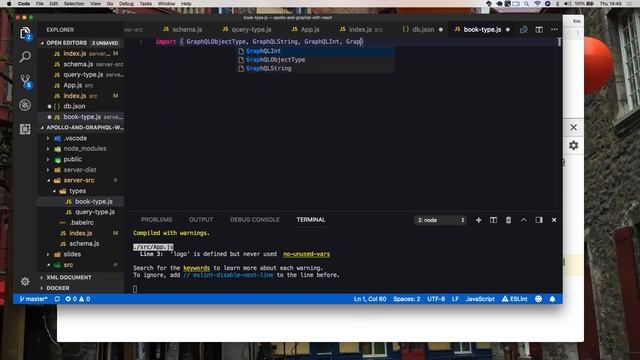Open the Manage gear in activity bar
This screenshot has width=640, height=360.
tap(25, 281)
